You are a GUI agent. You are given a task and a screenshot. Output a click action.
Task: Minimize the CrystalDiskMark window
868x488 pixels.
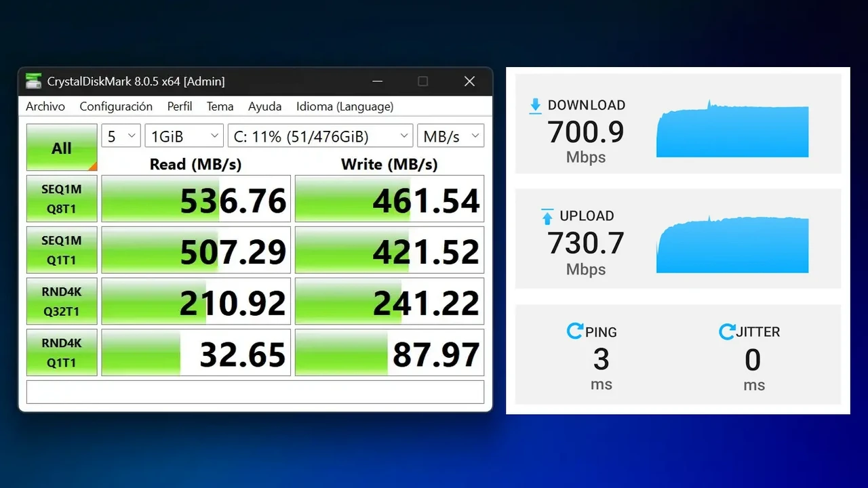click(377, 81)
